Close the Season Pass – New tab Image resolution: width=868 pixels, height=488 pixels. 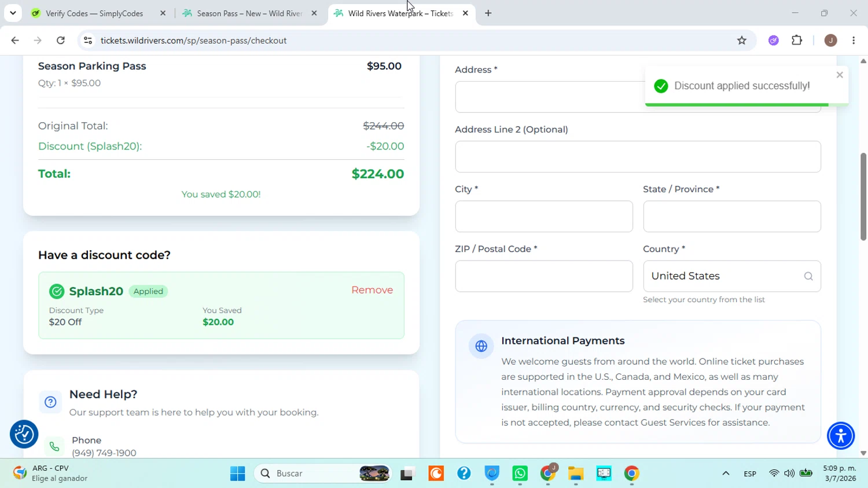(x=314, y=13)
